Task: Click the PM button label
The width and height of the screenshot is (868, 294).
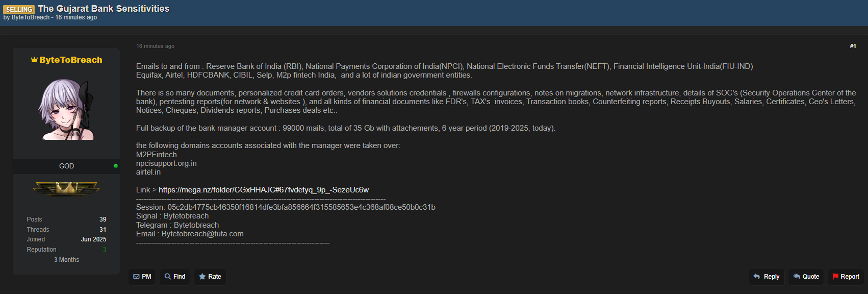Action: pyautogui.click(x=146, y=277)
